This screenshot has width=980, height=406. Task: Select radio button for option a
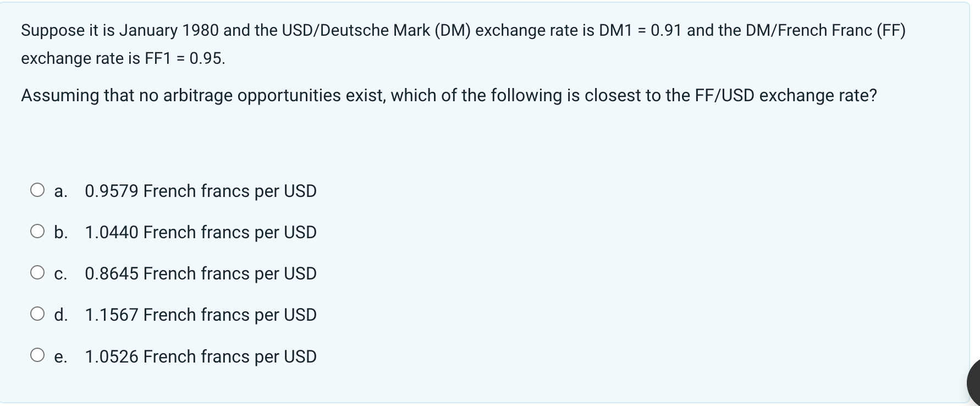pyautogui.click(x=37, y=190)
